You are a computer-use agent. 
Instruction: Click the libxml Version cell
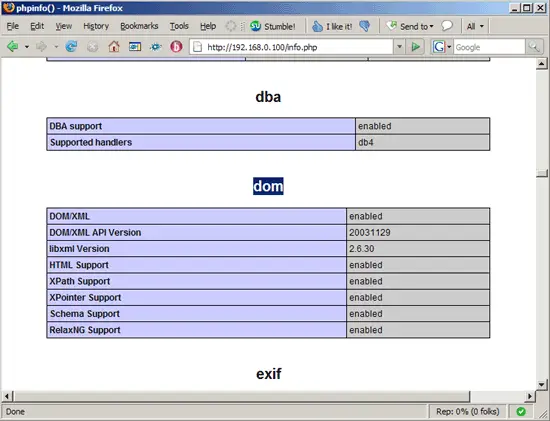click(x=196, y=249)
